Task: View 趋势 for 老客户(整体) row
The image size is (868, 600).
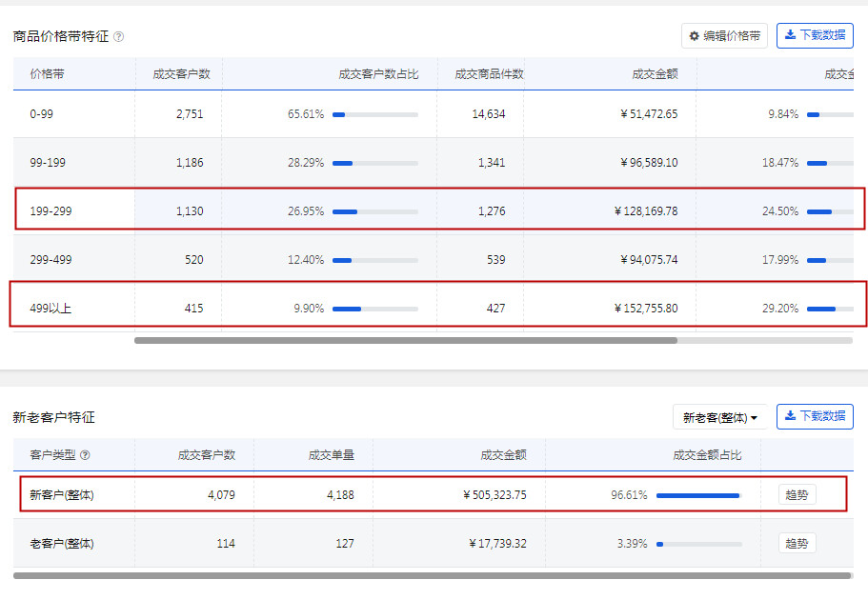Action: (x=797, y=544)
